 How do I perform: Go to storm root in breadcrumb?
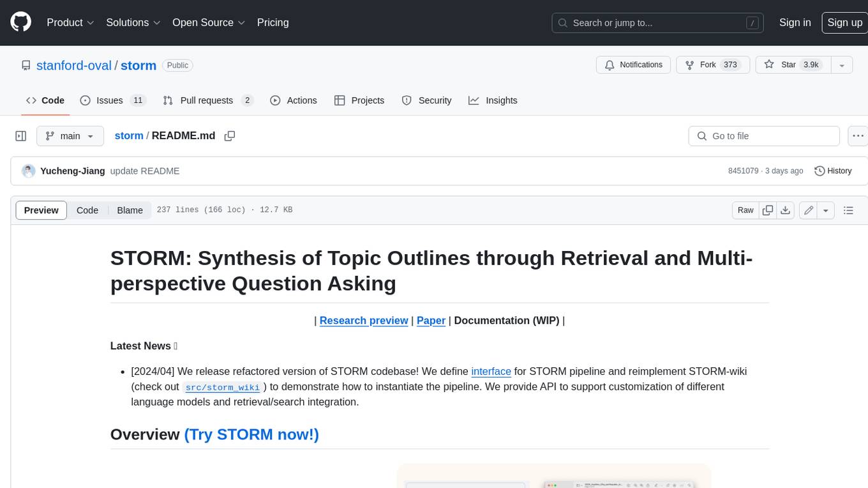point(129,136)
